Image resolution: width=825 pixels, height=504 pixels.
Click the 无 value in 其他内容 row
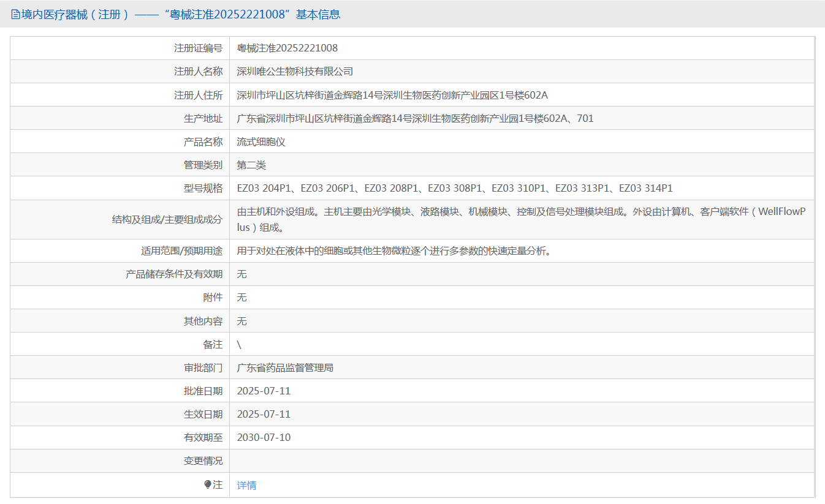click(x=242, y=321)
